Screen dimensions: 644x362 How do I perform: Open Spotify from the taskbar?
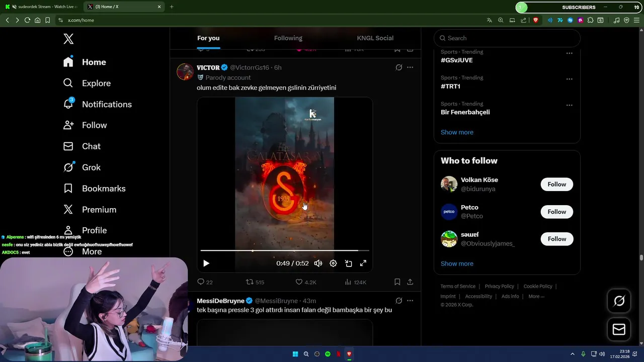coord(328,354)
